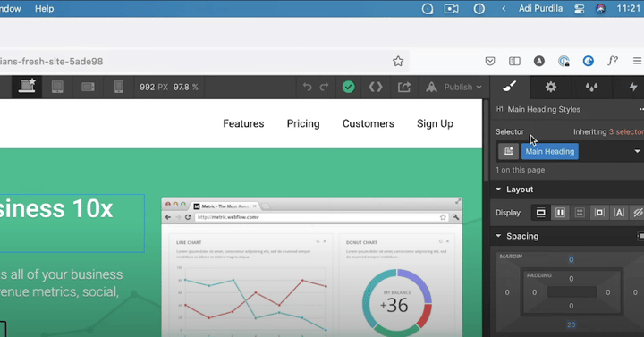The image size is (644, 337).
Task: Click the screen recording camera menu bar icon
Action: [452, 9]
